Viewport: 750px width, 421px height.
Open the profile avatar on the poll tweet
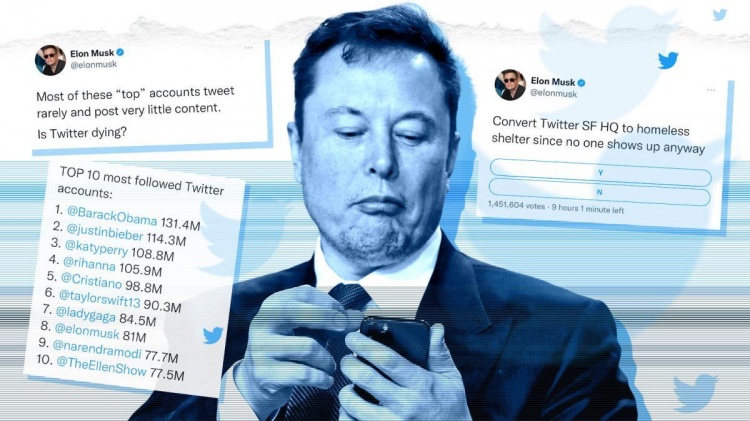coord(510,85)
